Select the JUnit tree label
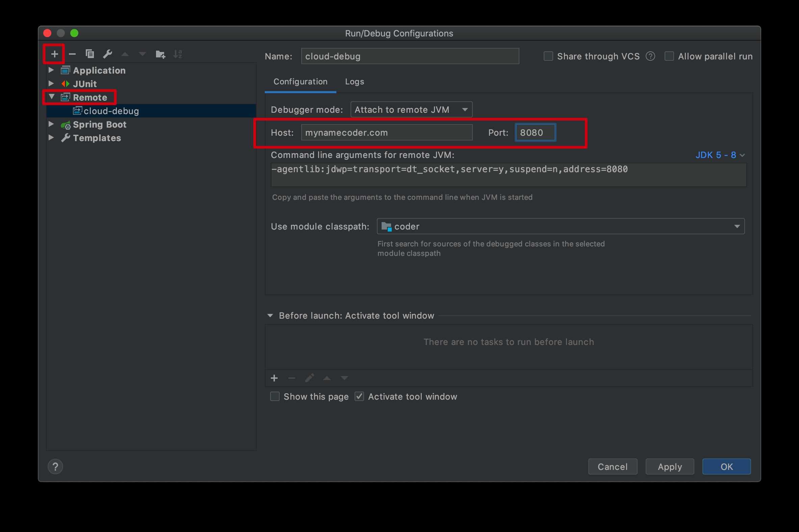 click(84, 84)
